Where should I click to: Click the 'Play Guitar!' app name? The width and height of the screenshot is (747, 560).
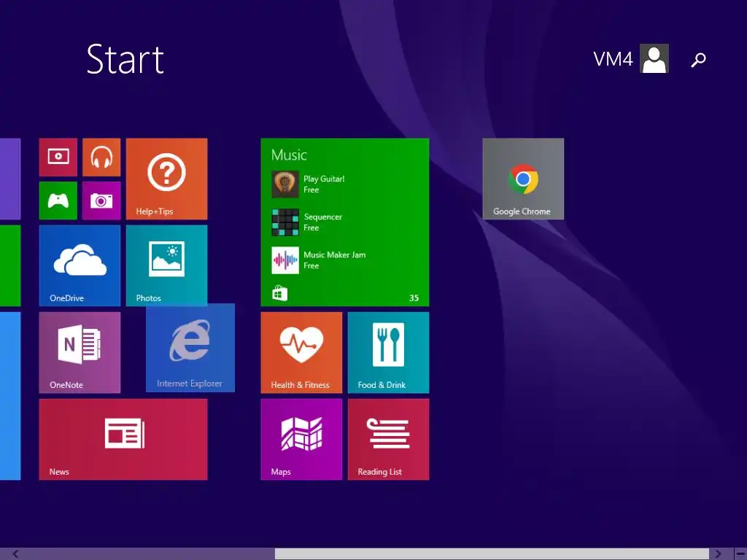click(x=324, y=179)
